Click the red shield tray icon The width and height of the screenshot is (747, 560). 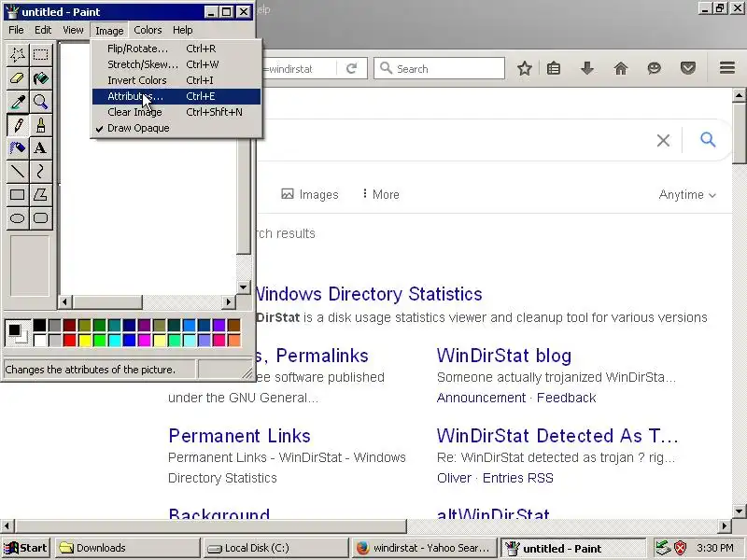(681, 548)
